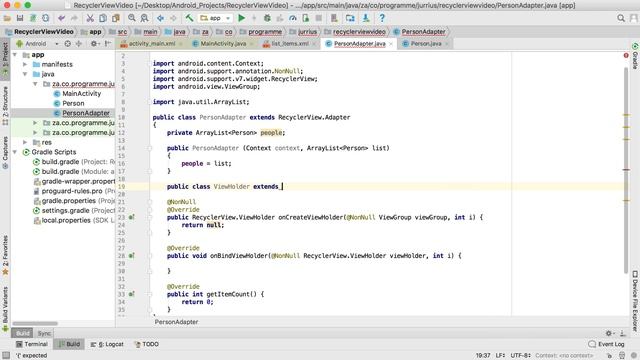
Task: Select the Sync tab in Build panel
Action: [44, 333]
